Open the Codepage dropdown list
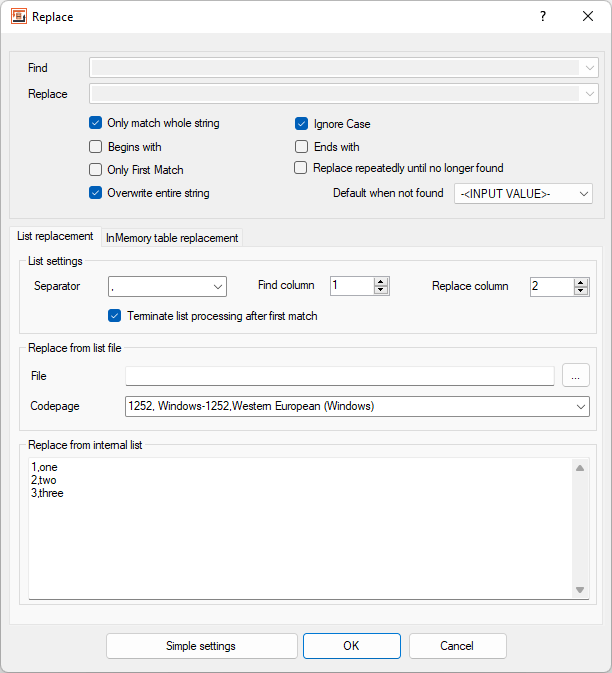 pos(581,407)
